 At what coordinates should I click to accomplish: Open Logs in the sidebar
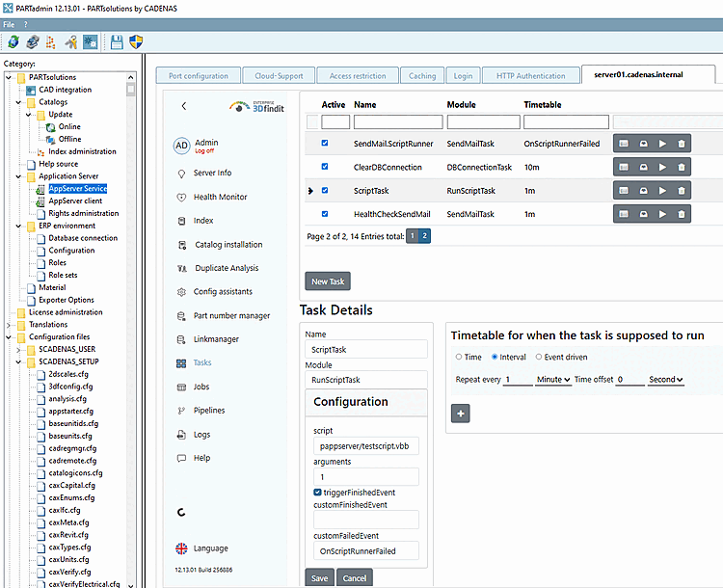[202, 435]
